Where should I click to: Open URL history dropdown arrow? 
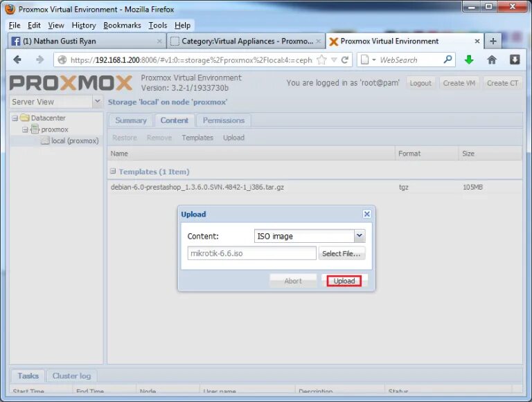(334, 60)
